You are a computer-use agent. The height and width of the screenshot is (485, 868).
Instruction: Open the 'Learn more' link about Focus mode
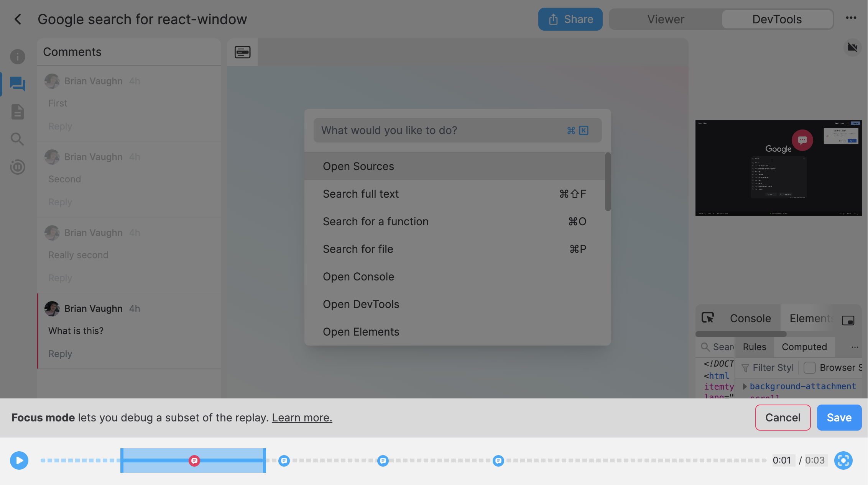(302, 418)
